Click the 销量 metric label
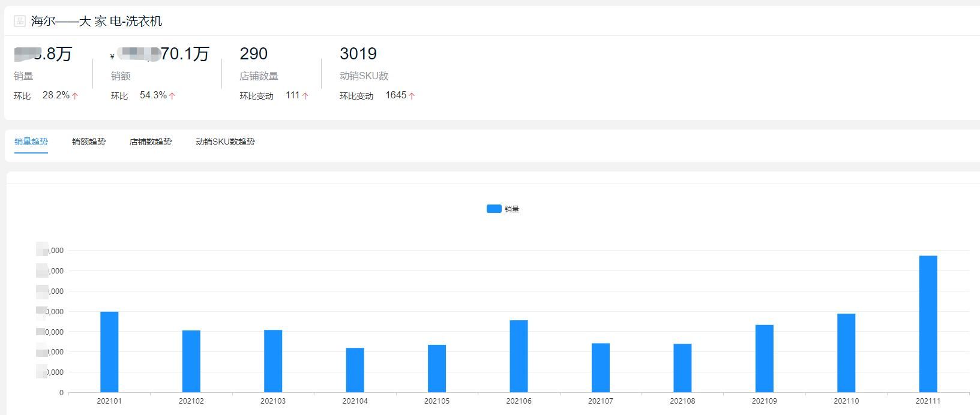The image size is (980, 415). coord(24,76)
